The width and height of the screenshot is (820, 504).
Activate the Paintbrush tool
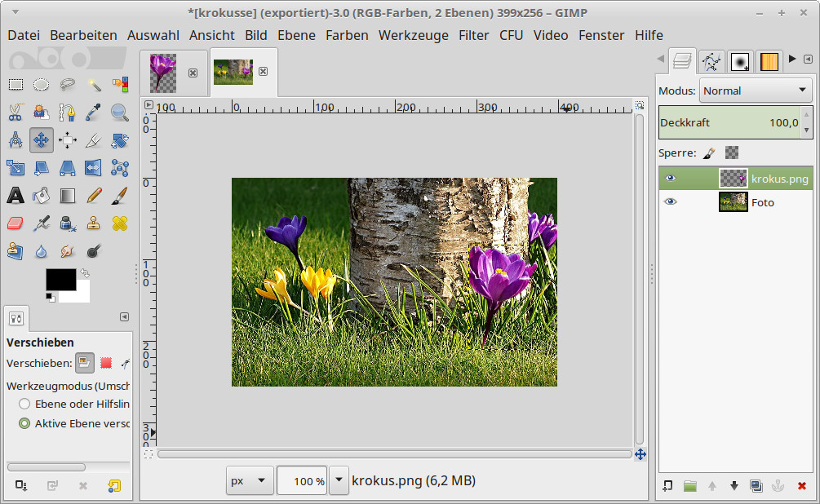tap(120, 195)
